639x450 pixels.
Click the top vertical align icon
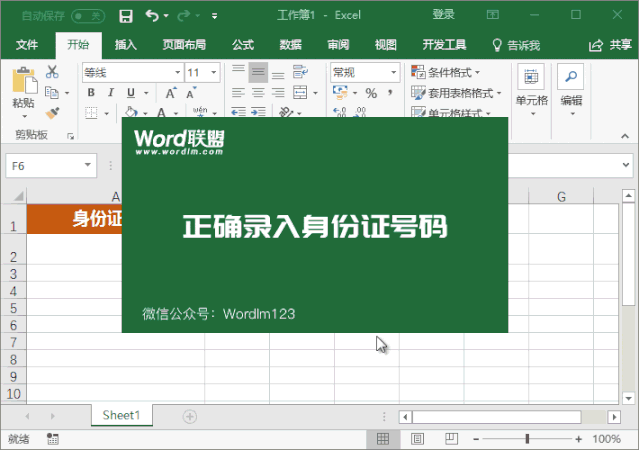[x=238, y=70]
